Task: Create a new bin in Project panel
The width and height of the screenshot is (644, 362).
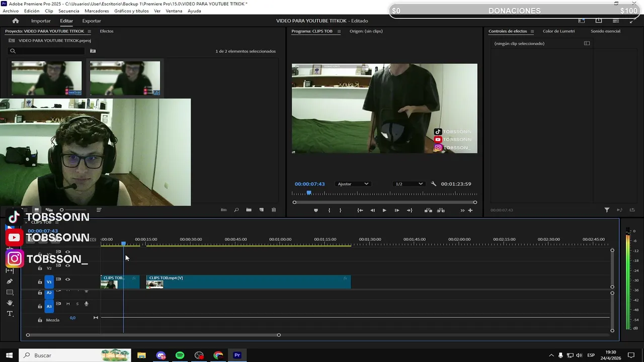Action: coord(249,210)
